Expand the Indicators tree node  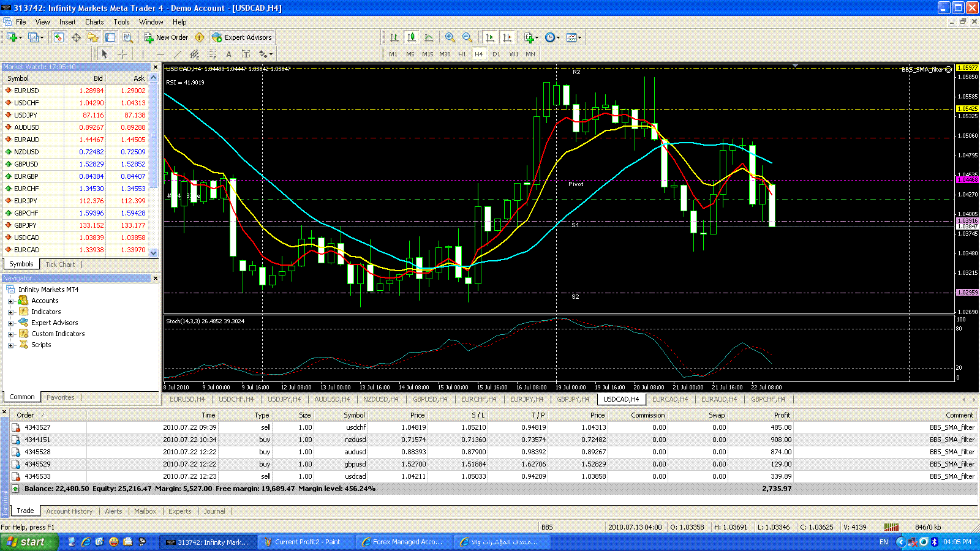click(10, 312)
